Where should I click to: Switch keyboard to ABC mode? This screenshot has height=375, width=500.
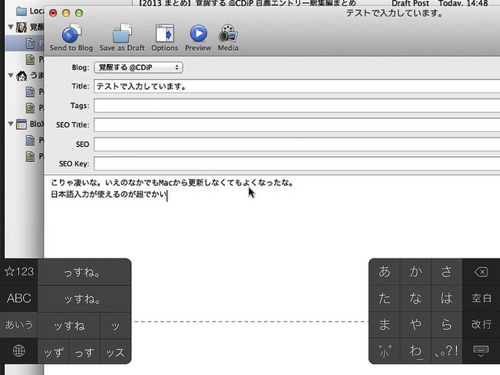tap(19, 298)
